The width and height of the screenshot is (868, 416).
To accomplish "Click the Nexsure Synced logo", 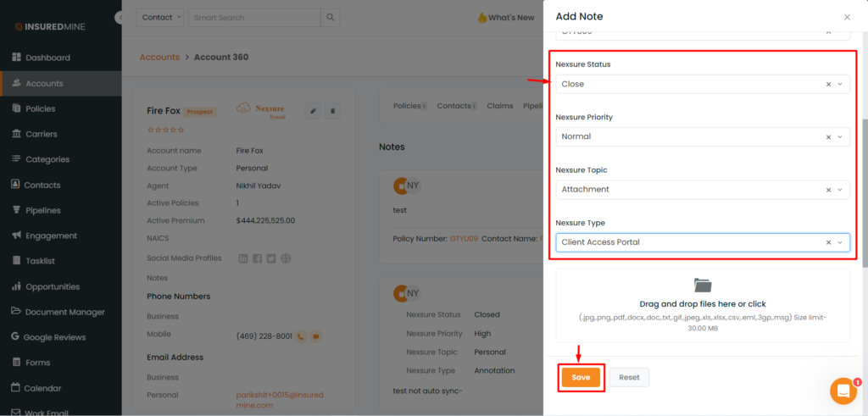I will [x=260, y=110].
